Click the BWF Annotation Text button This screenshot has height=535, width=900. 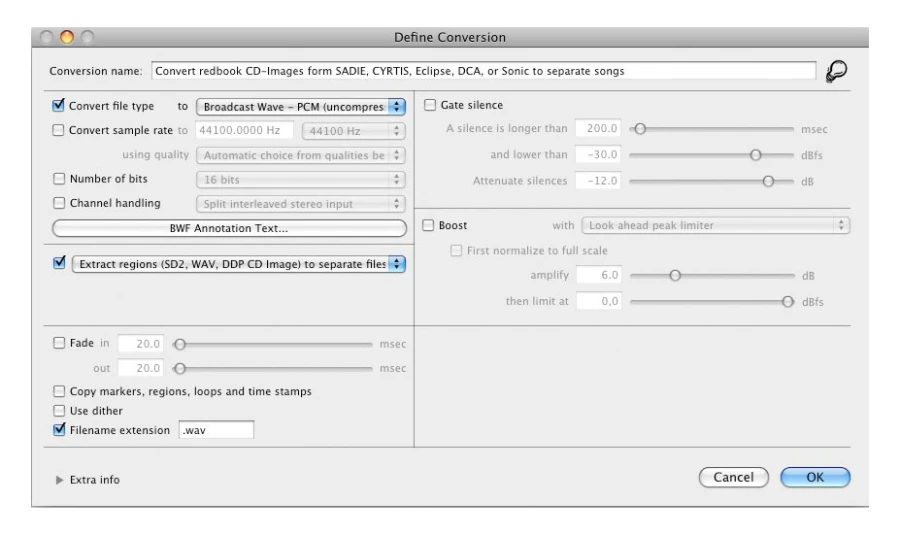pos(229,228)
